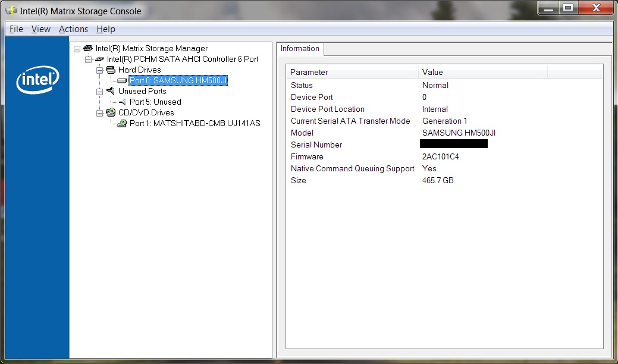Screen dimensions: 618x364
Task: Select the Information tab
Action: 300,48
